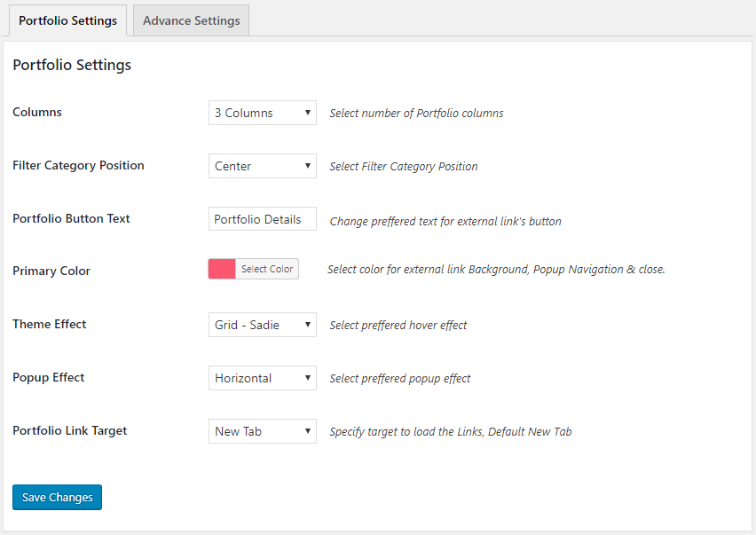Open the Portfolio Link Target dropdown

coord(262,431)
